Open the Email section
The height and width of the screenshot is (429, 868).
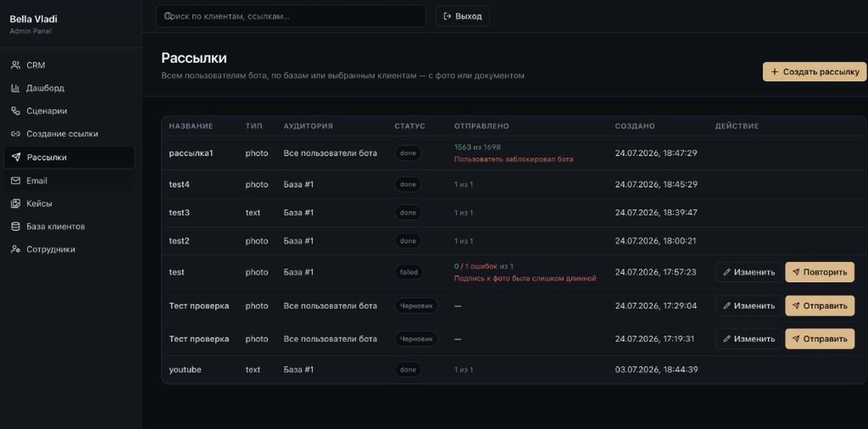[x=69, y=180]
